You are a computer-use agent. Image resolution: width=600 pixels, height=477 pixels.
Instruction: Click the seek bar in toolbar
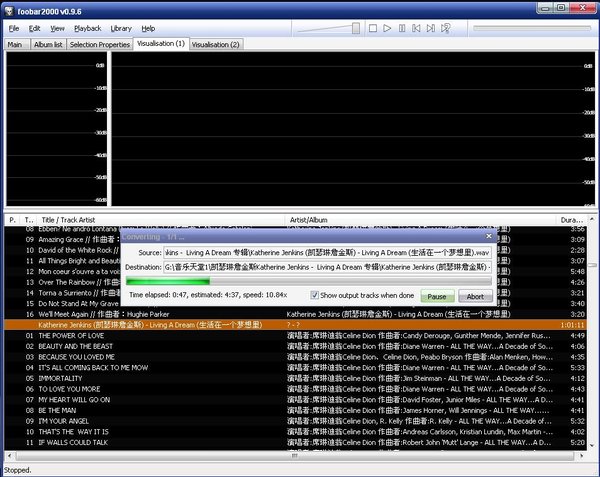532,28
